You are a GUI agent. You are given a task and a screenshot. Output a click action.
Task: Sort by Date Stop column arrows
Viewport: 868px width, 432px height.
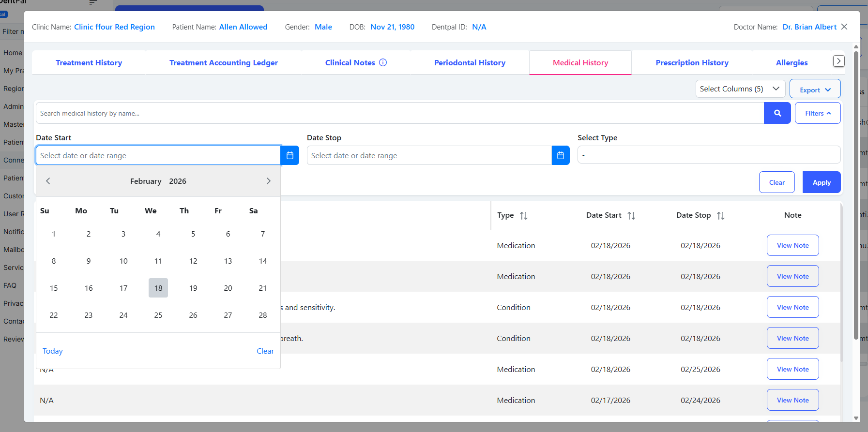[x=720, y=216]
